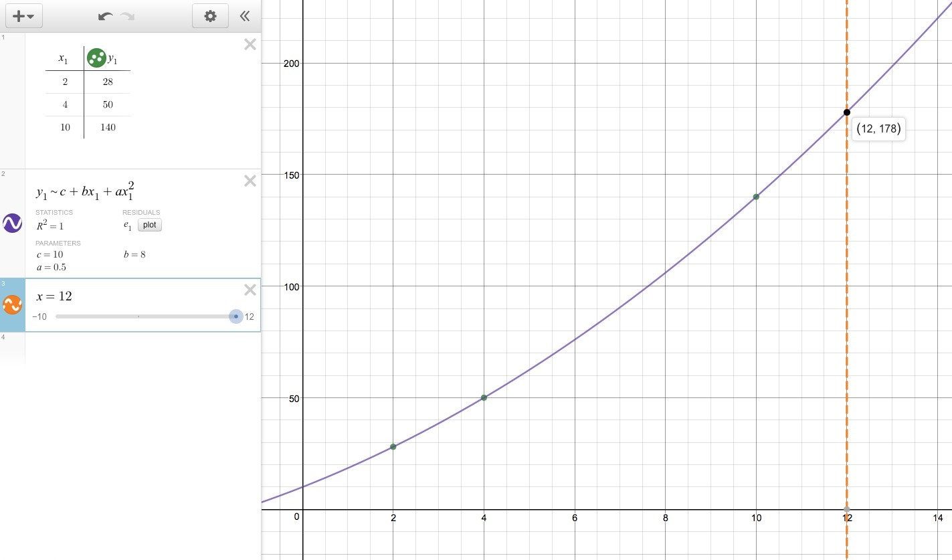Image resolution: width=952 pixels, height=560 pixels.
Task: Collapse the expression list panel
Action: pyautogui.click(x=245, y=16)
